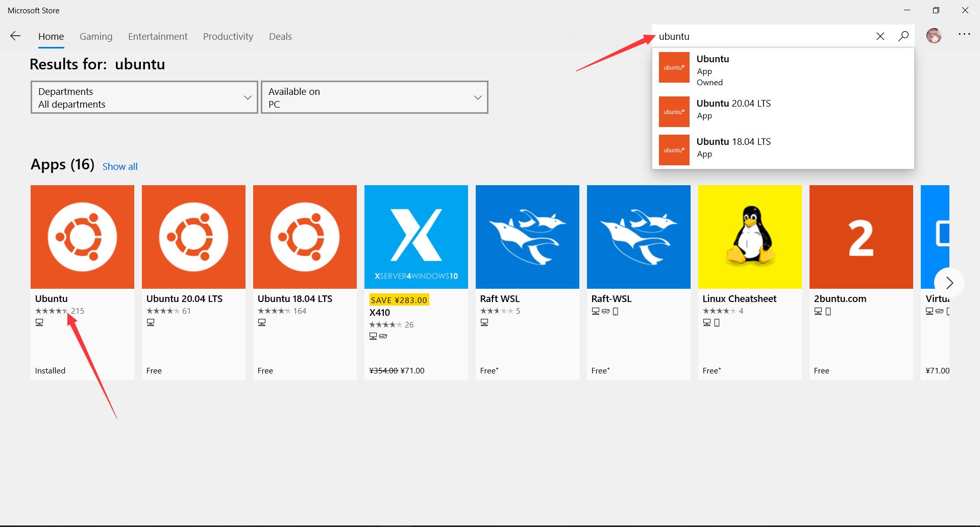The width and height of the screenshot is (980, 527).
Task: Show next apps with right chevron
Action: pos(949,283)
